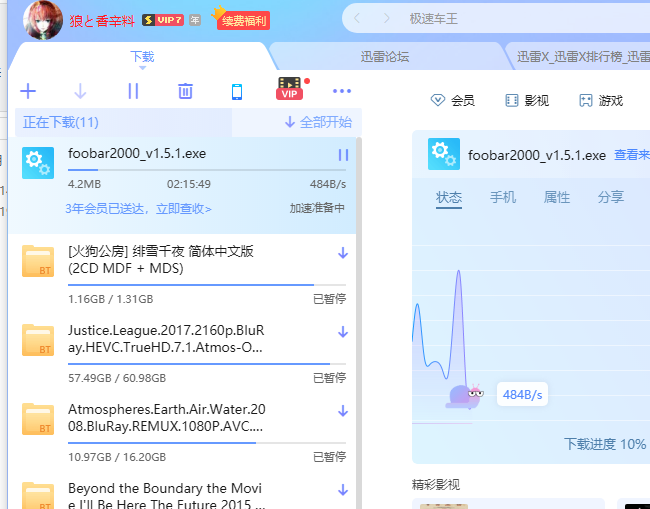The width and height of the screenshot is (650, 509).
Task: Click the plus icon to add download
Action: 28,92
